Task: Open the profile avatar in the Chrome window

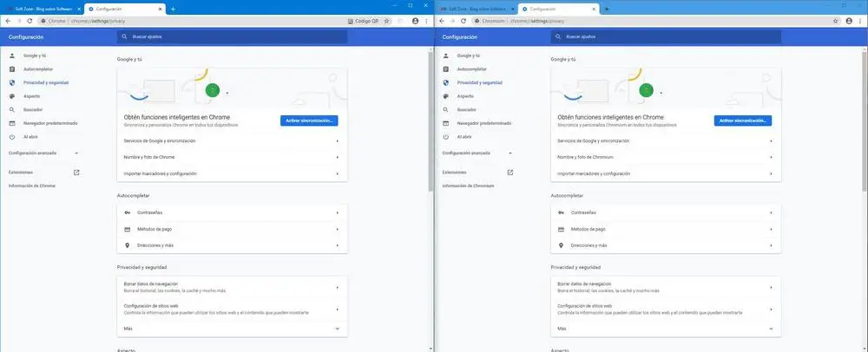Action: click(415, 21)
